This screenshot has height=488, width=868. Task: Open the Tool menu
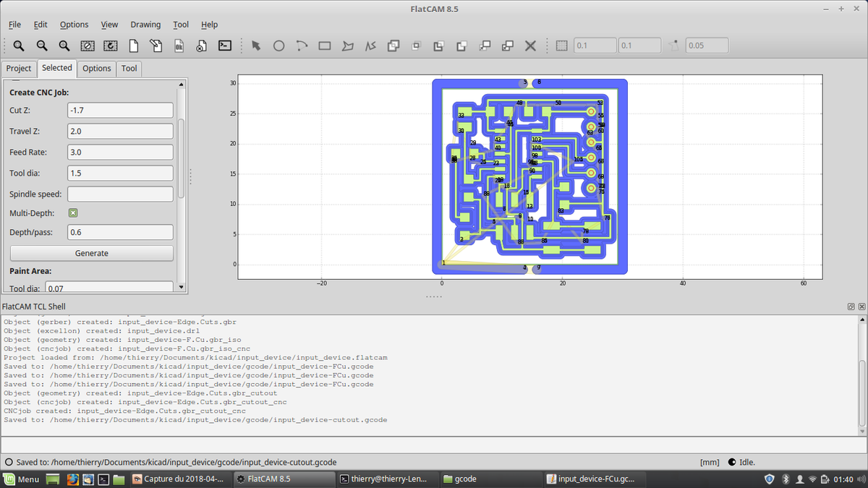(181, 25)
